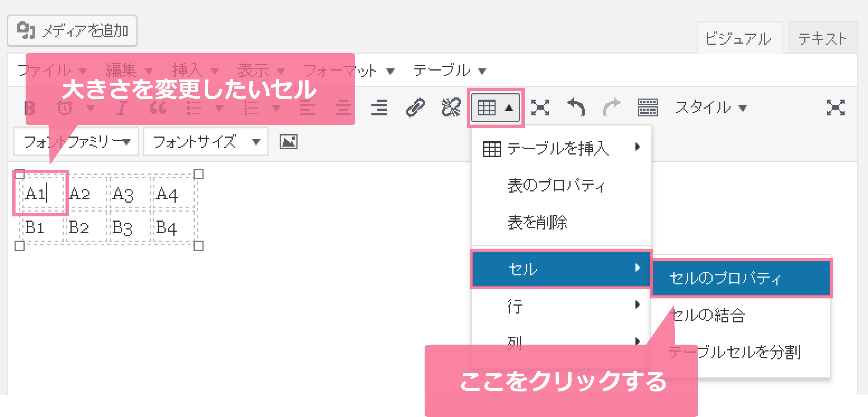Click the undo arrow icon
This screenshot has width=868, height=417.
(x=576, y=107)
